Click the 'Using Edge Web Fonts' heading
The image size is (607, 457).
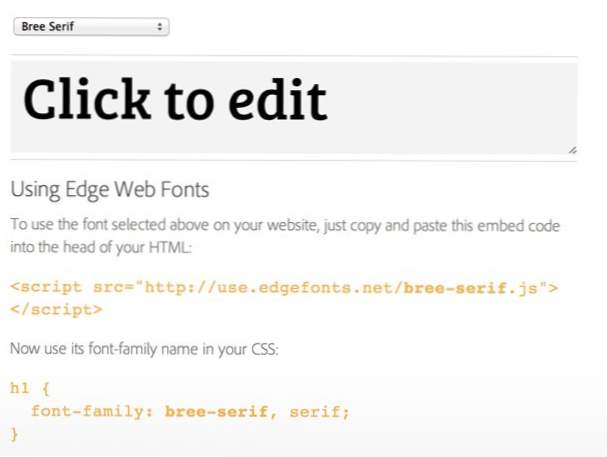(110, 189)
